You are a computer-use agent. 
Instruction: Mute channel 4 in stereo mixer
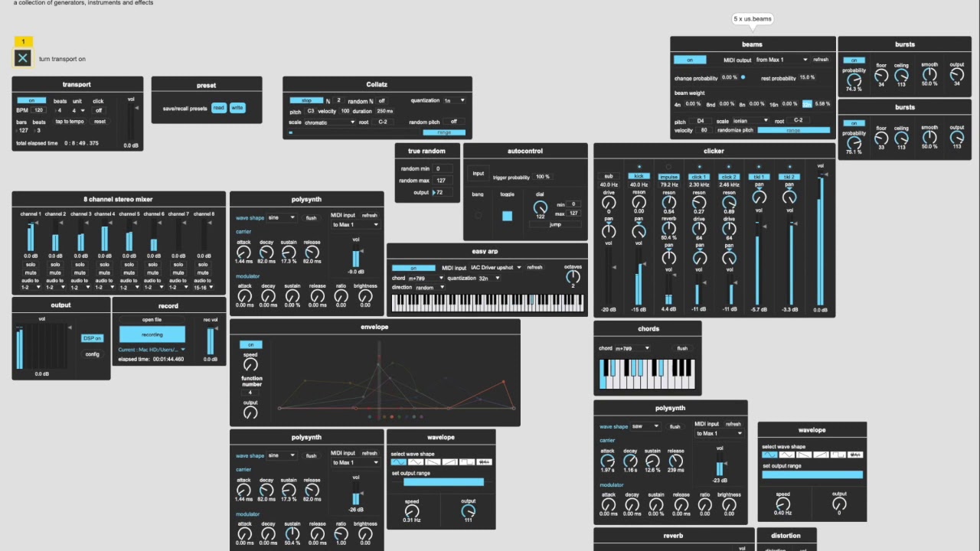tap(104, 272)
